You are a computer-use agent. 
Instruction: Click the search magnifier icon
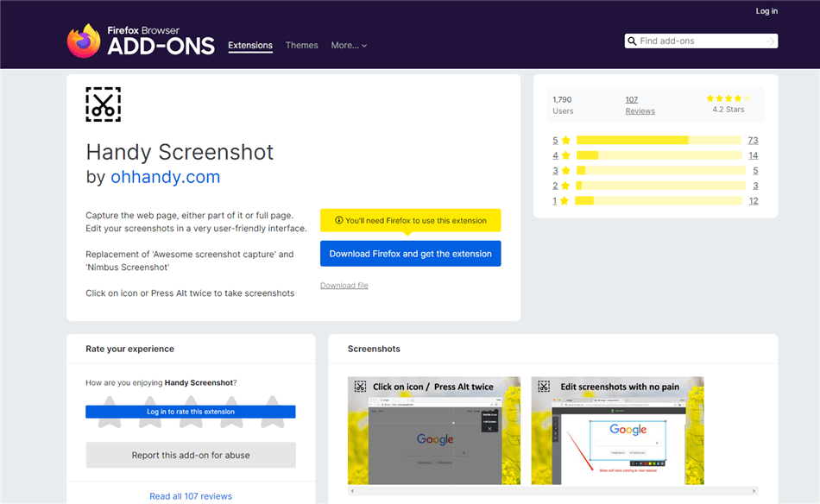[x=632, y=41]
